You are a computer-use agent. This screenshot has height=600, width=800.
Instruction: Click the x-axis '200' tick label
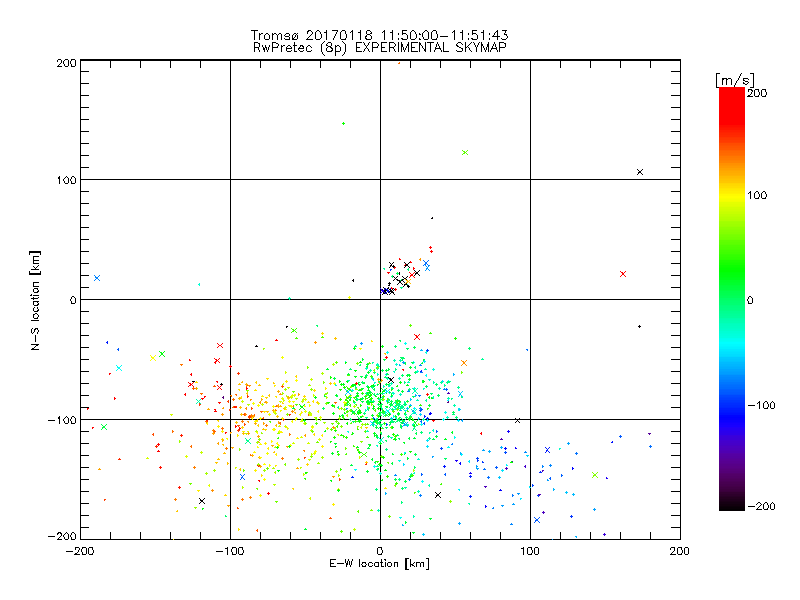[x=680, y=551]
